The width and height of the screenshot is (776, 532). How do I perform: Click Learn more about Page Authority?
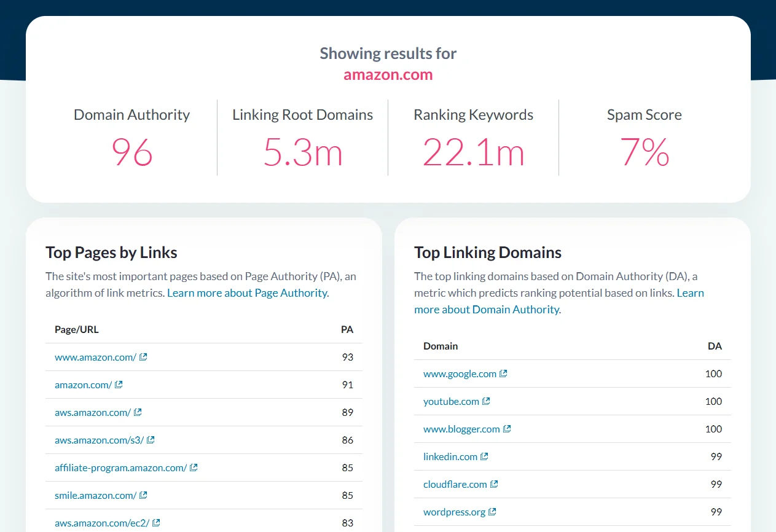(x=247, y=293)
